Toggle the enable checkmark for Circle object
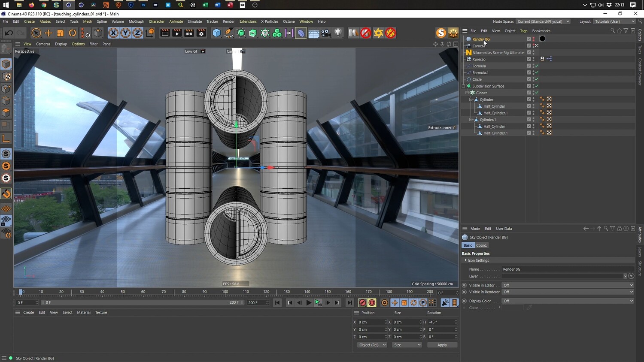 [537, 79]
